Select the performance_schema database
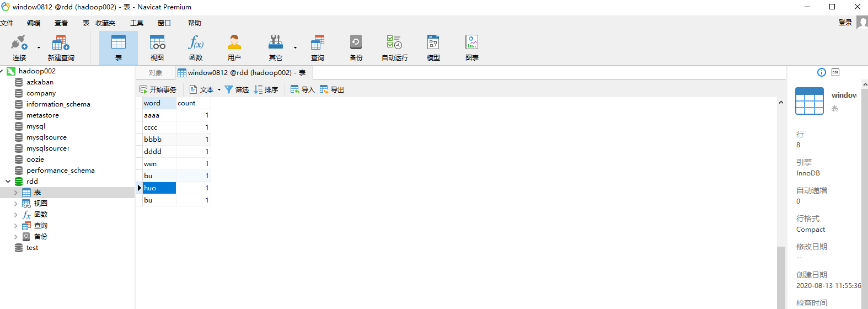The height and width of the screenshot is (309, 868). 60,171
